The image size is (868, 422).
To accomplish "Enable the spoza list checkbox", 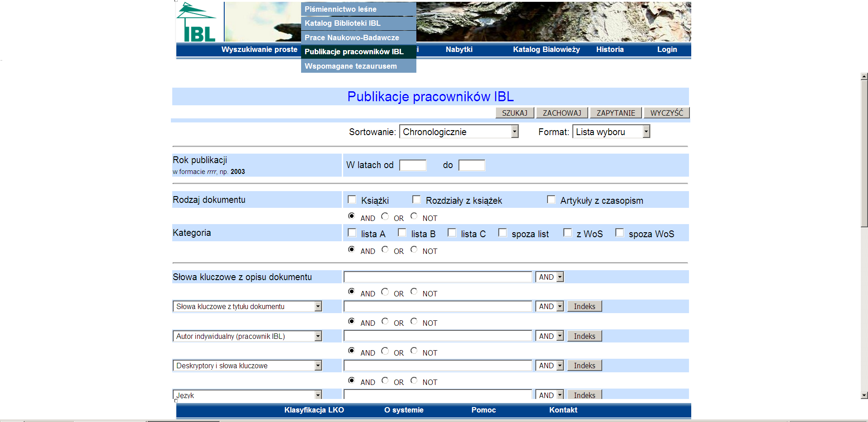I will (502, 233).
